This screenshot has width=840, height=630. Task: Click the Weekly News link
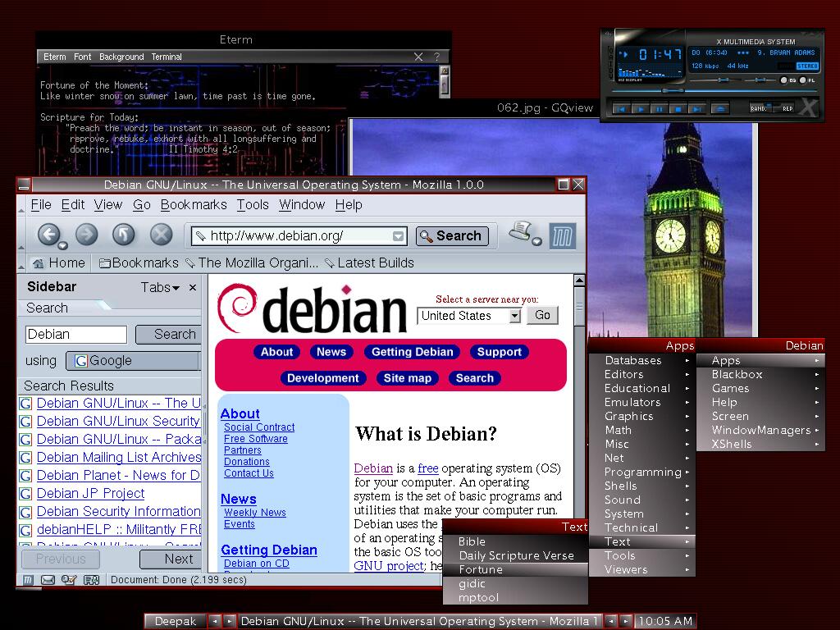[x=255, y=513]
